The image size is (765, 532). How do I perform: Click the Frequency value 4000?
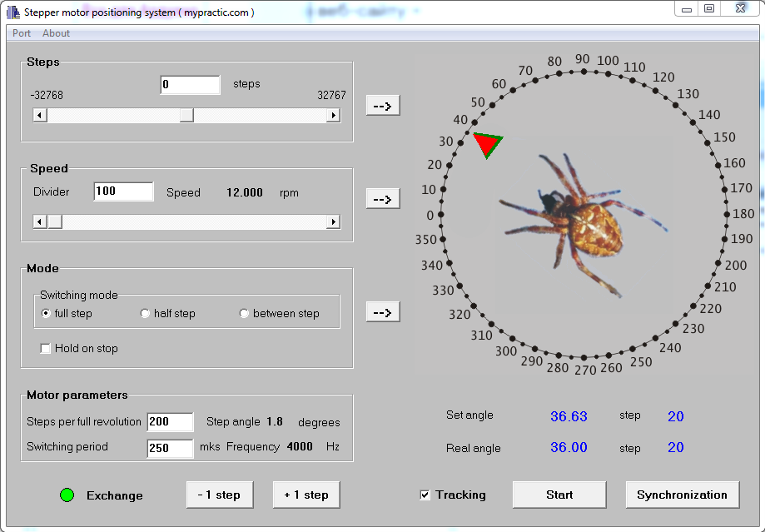coord(300,446)
